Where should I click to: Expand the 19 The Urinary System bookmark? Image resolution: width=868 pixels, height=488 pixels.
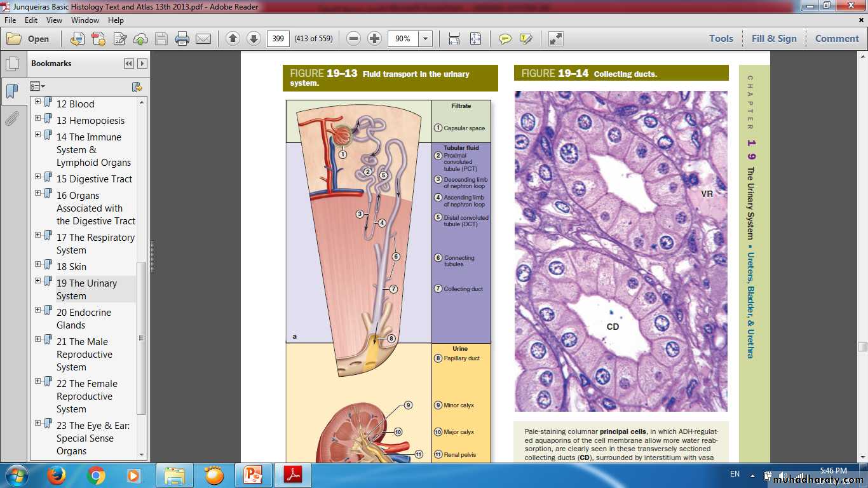(38, 280)
